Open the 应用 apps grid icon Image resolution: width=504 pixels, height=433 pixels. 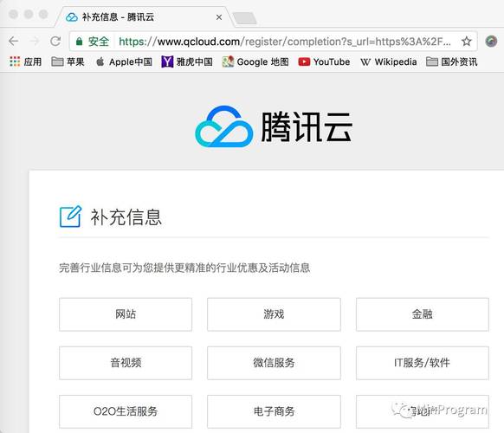(15, 61)
